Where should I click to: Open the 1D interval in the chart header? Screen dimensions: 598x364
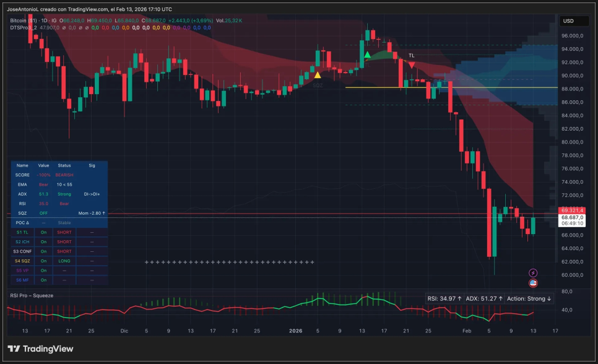click(x=45, y=20)
